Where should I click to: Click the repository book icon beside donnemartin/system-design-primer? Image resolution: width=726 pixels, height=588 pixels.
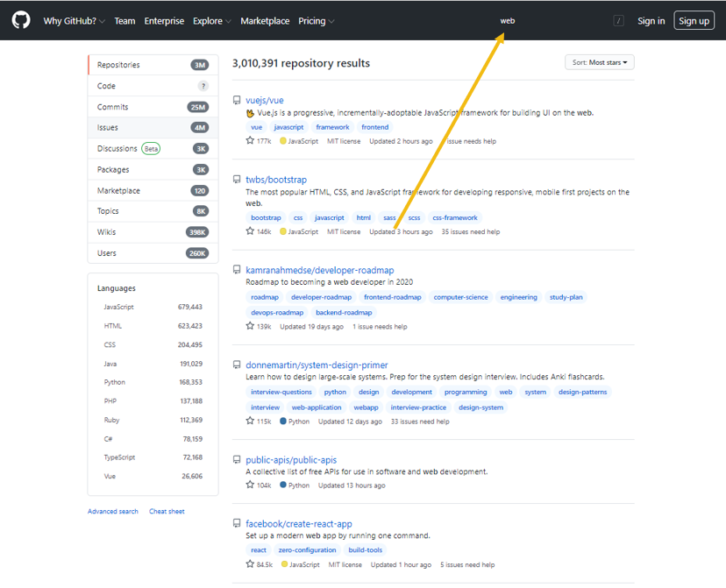[236, 364]
